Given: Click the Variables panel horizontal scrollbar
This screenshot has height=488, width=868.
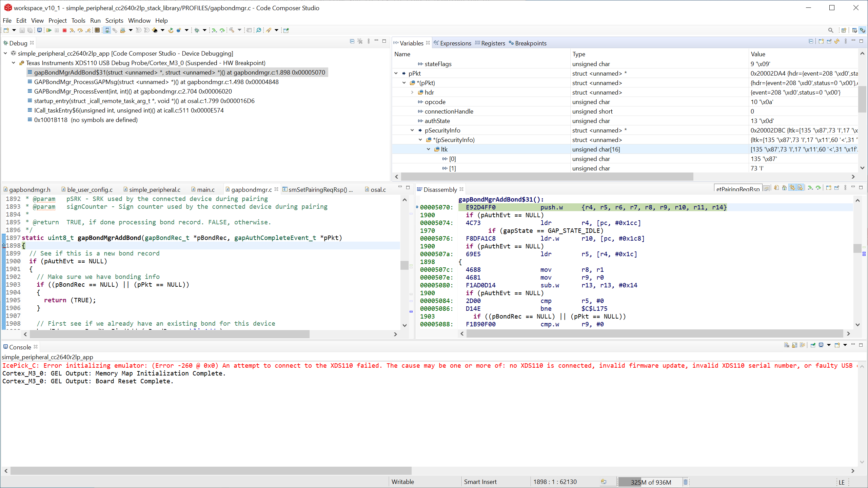Looking at the screenshot, I should (x=547, y=177).
